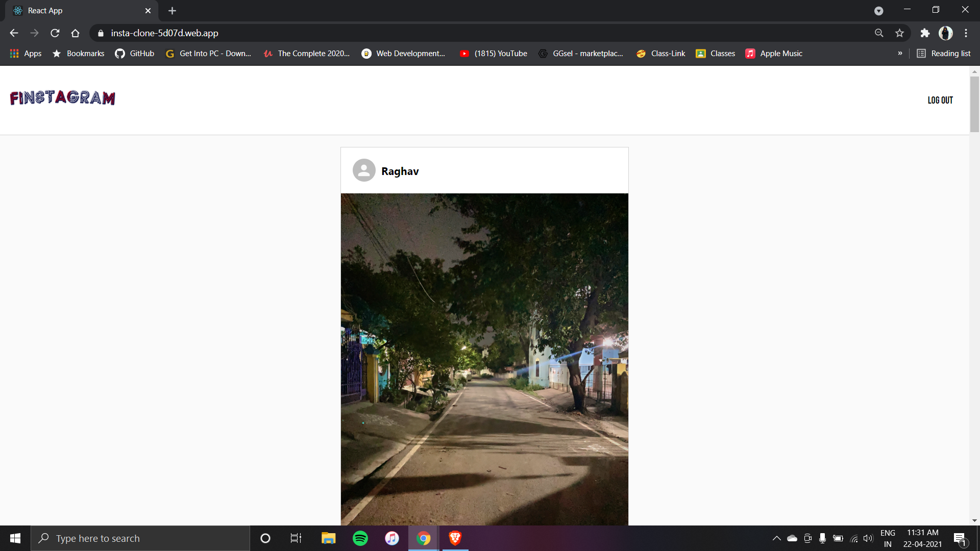Viewport: 980px width, 551px height.
Task: Open Spotify from the taskbar
Action: (360, 538)
